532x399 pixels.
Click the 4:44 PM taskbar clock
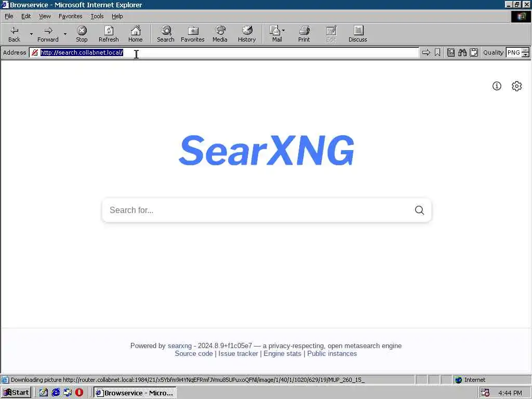[x=510, y=393]
